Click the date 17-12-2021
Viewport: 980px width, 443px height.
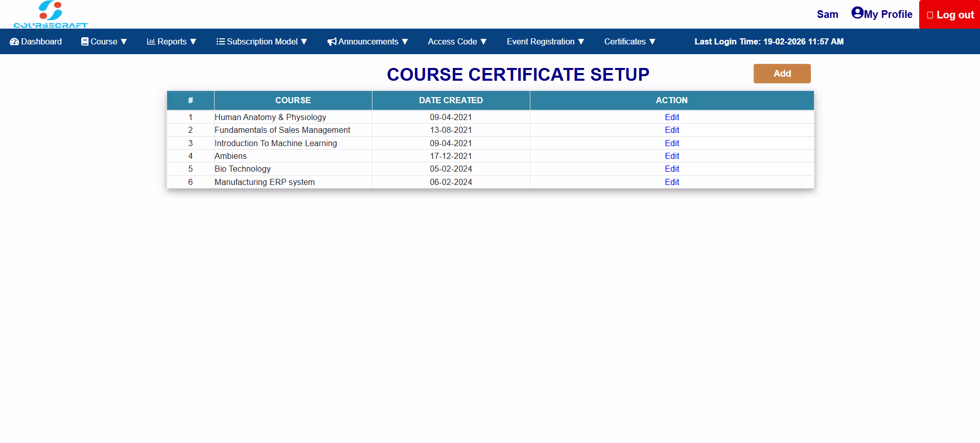(451, 156)
